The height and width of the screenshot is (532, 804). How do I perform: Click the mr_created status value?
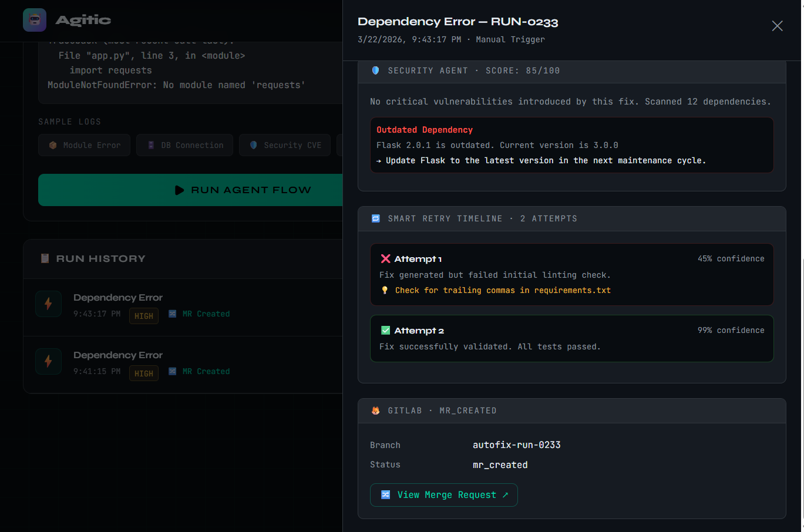(500, 464)
